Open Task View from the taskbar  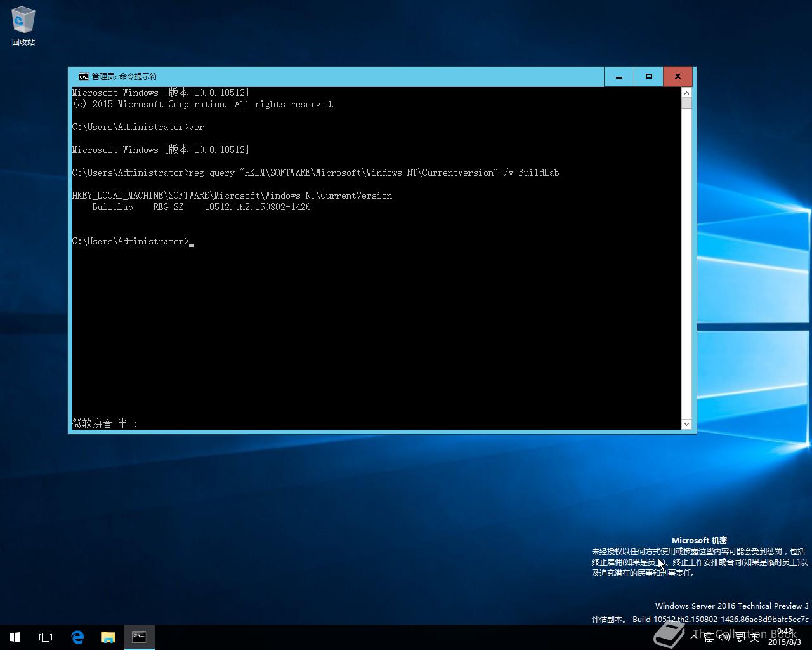(46, 637)
